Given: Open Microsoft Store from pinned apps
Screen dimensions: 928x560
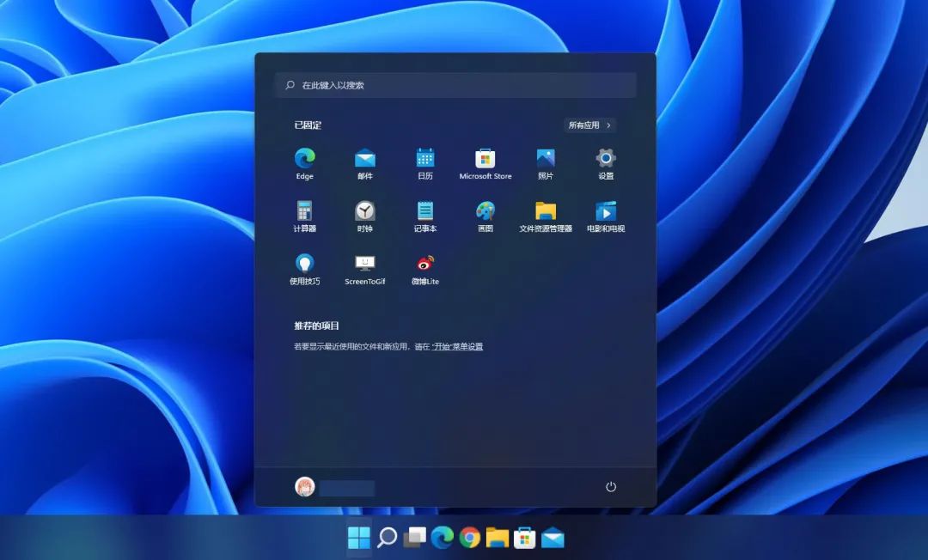Looking at the screenshot, I should pos(485,164).
